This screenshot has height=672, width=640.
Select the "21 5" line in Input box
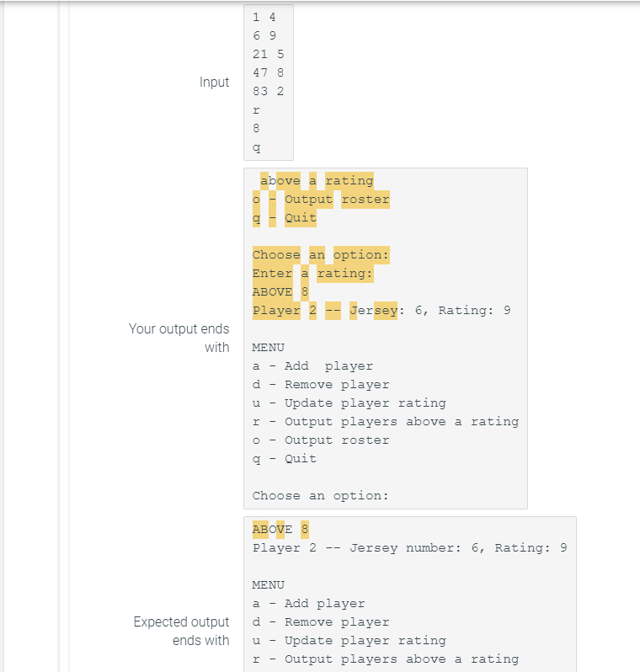pyautogui.click(x=268, y=54)
